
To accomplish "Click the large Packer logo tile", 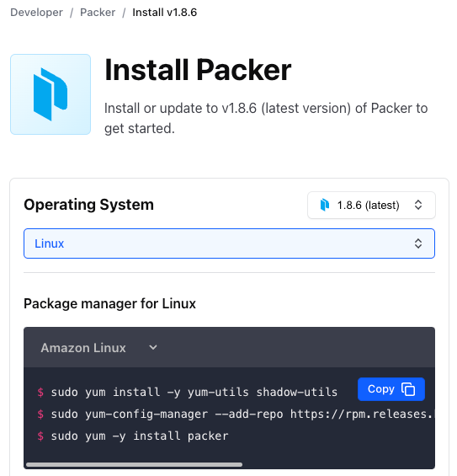I will point(50,94).
